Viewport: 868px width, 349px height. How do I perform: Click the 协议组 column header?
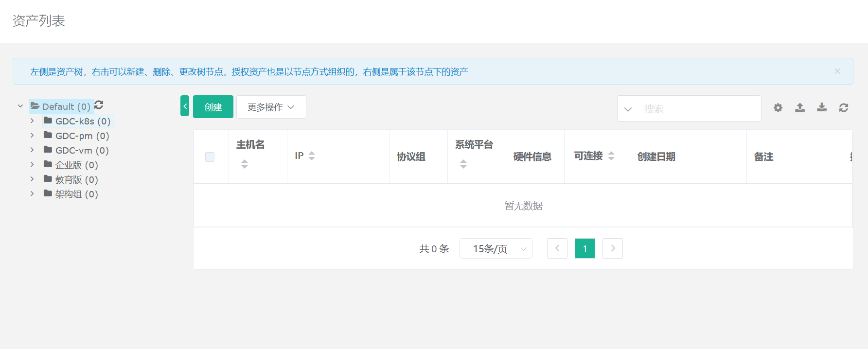pos(411,157)
